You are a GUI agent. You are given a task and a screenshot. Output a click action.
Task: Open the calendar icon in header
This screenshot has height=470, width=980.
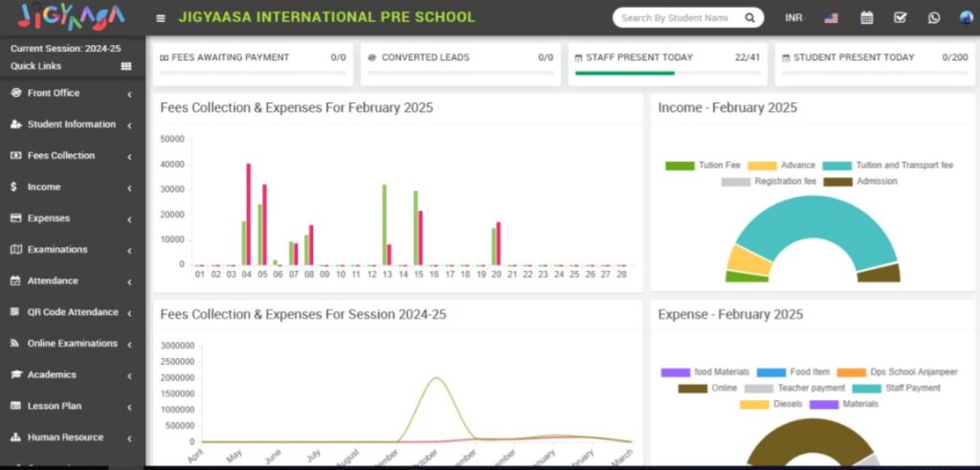click(x=866, y=18)
